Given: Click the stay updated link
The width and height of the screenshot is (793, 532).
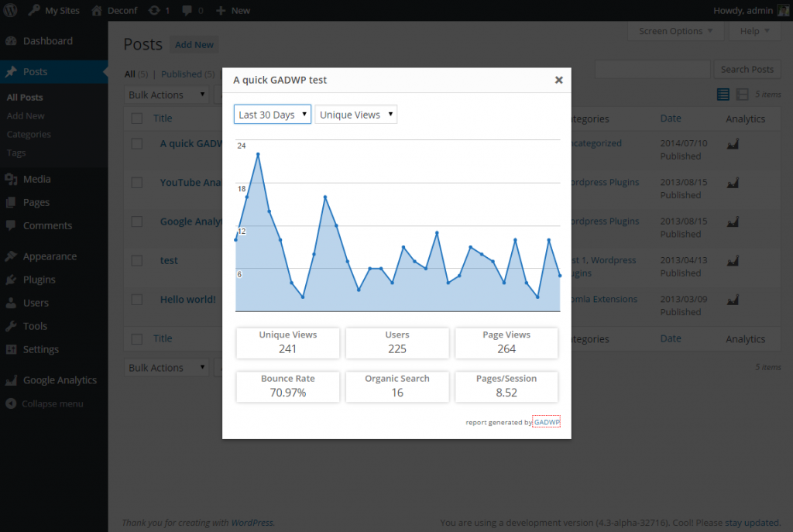Looking at the screenshot, I should coord(752,523).
